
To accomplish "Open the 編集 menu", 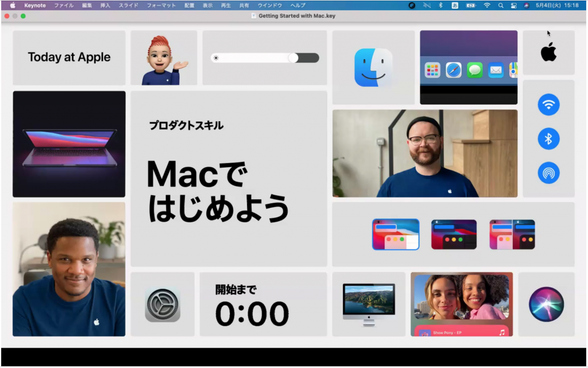I will click(87, 5).
